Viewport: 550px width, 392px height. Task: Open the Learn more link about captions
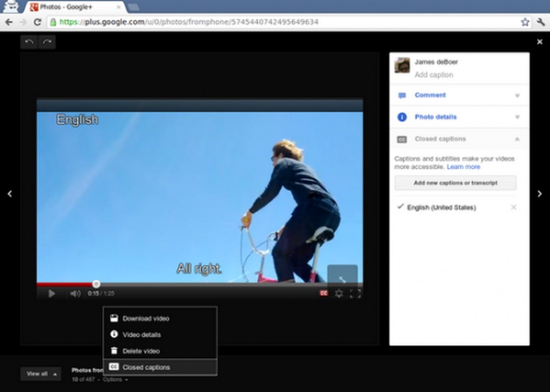click(463, 166)
